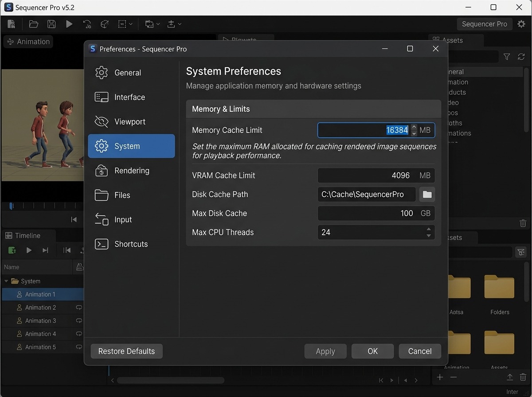Open the Input preferences category
The width and height of the screenshot is (532, 397).
point(132,219)
